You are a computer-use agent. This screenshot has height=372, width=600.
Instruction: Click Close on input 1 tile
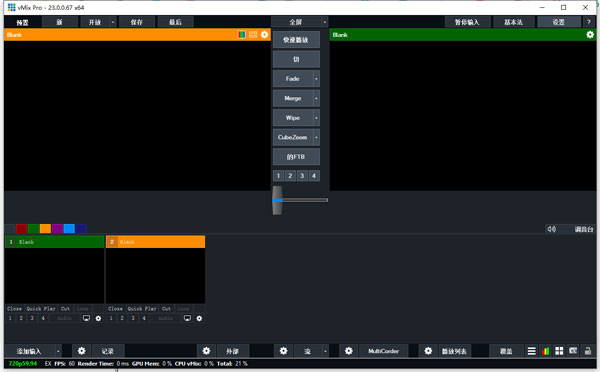point(15,308)
